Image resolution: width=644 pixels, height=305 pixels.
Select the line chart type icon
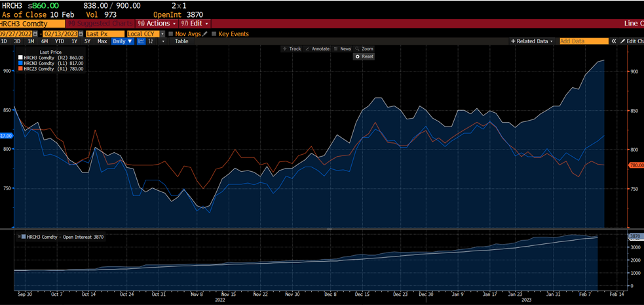[x=141, y=41]
